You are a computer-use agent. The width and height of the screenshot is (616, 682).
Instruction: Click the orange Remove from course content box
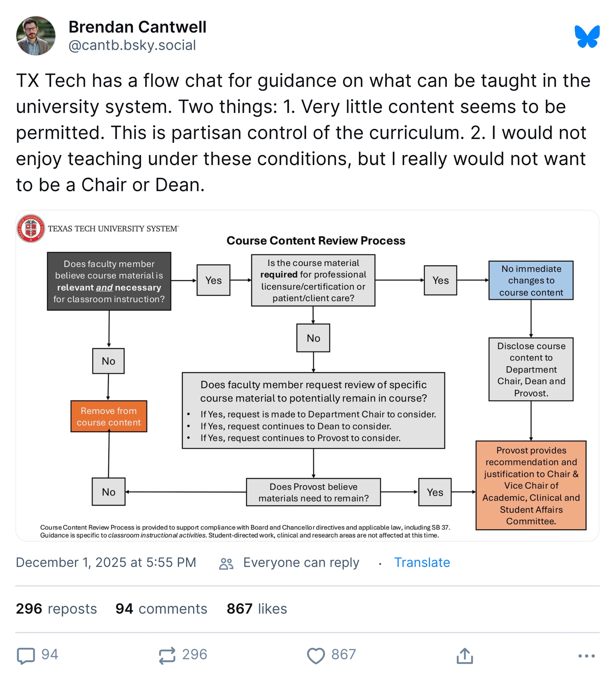(x=109, y=416)
